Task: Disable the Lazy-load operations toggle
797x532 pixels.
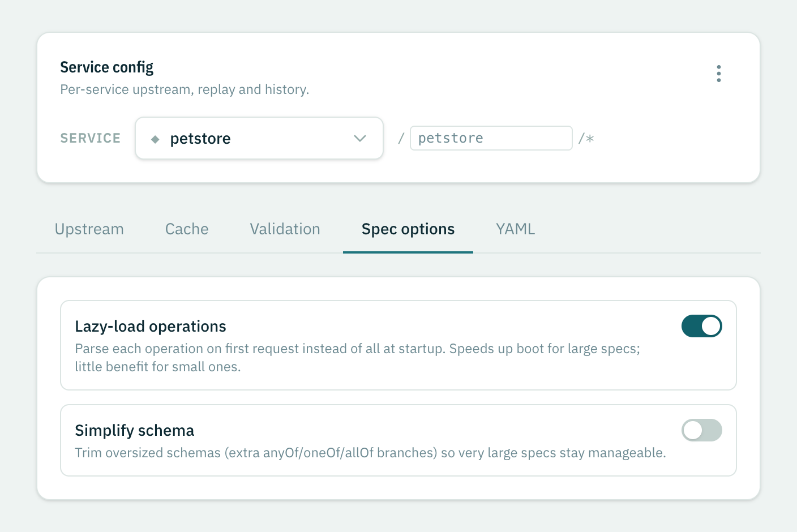Action: 702,326
